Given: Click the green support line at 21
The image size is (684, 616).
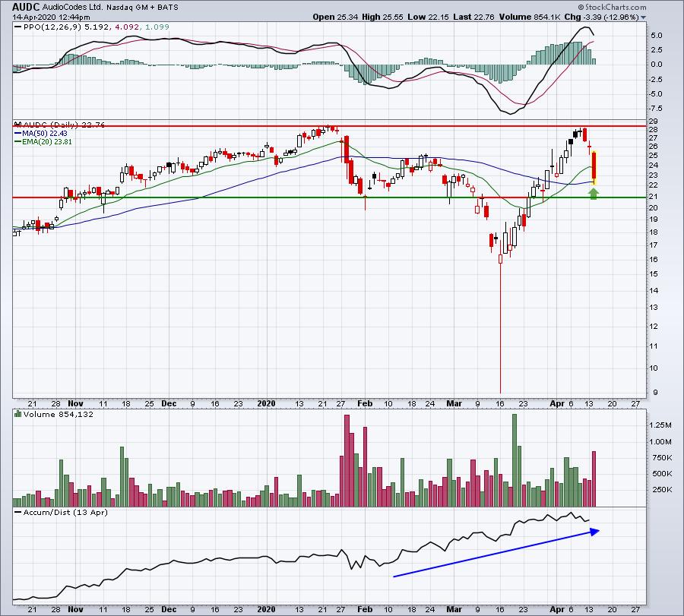Looking at the screenshot, I should (x=329, y=197).
